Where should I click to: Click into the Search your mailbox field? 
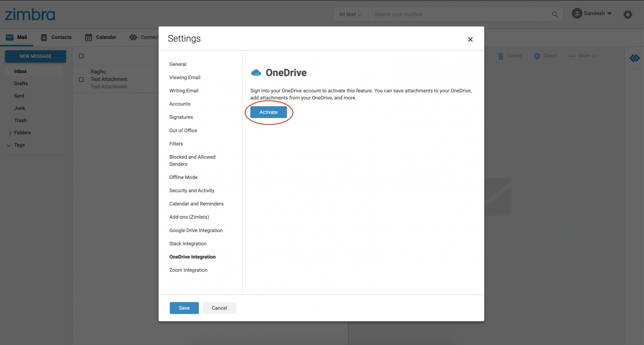click(x=459, y=14)
